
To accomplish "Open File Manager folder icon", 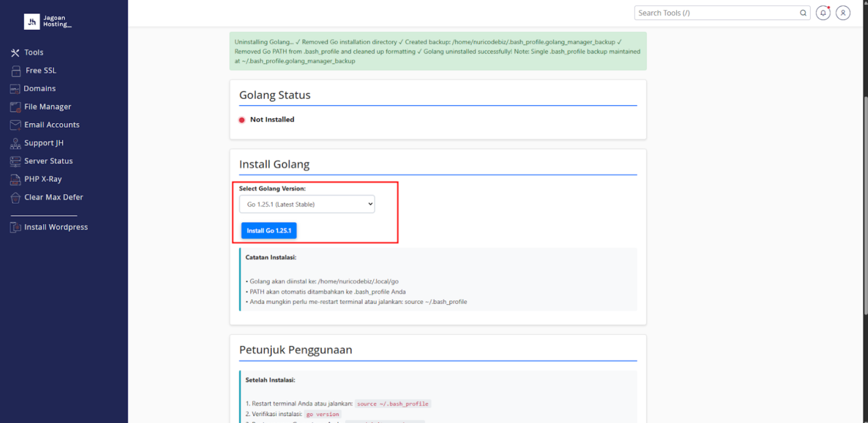I will tap(15, 107).
